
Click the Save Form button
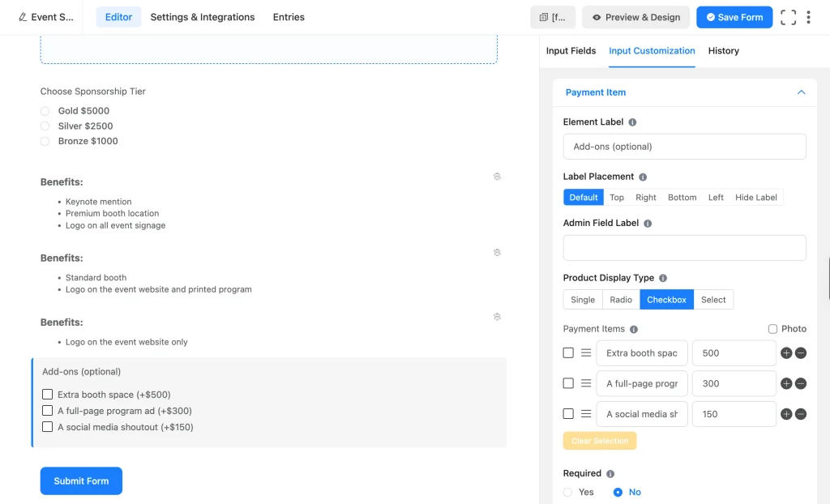(734, 18)
